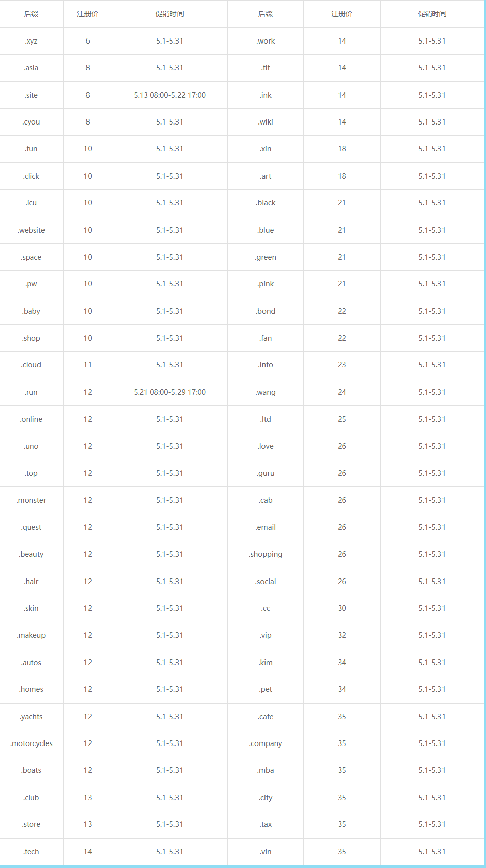Click the .run promotion time 5.21 08:00-5.29 17:00
This screenshot has width=486, height=868.
[x=169, y=392]
